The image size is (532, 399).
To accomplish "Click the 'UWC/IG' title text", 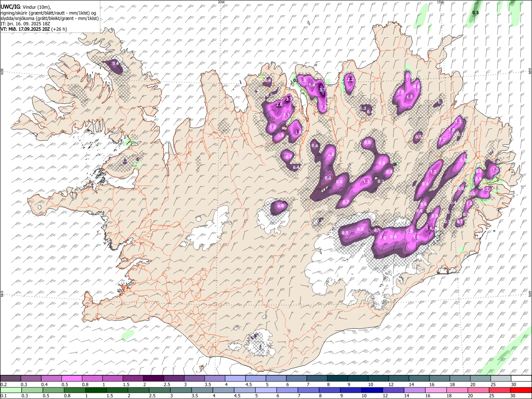I will pyautogui.click(x=10, y=7).
